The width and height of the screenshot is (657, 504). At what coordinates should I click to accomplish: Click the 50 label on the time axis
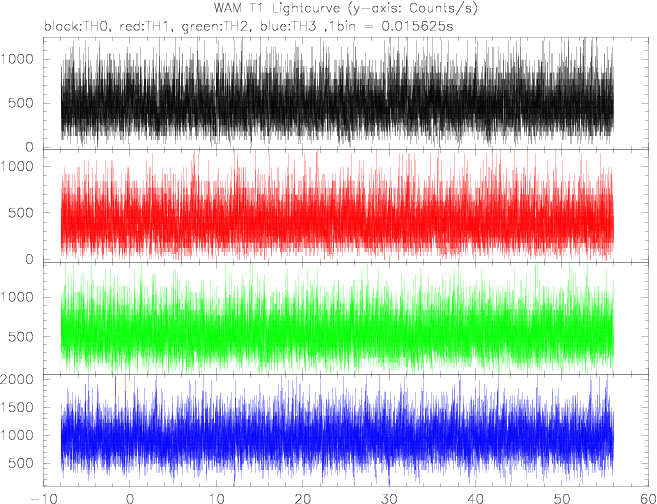point(562,499)
